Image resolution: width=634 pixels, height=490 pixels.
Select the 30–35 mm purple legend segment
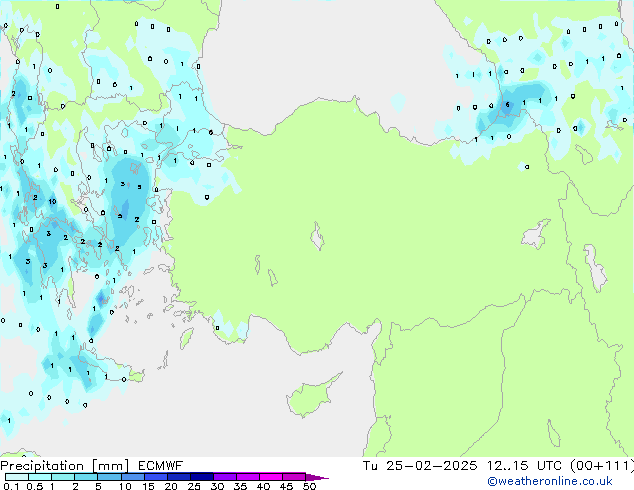tap(224, 477)
